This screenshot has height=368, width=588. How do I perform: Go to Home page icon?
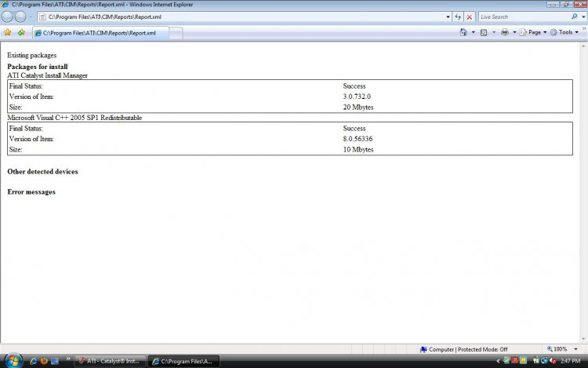pyautogui.click(x=463, y=32)
